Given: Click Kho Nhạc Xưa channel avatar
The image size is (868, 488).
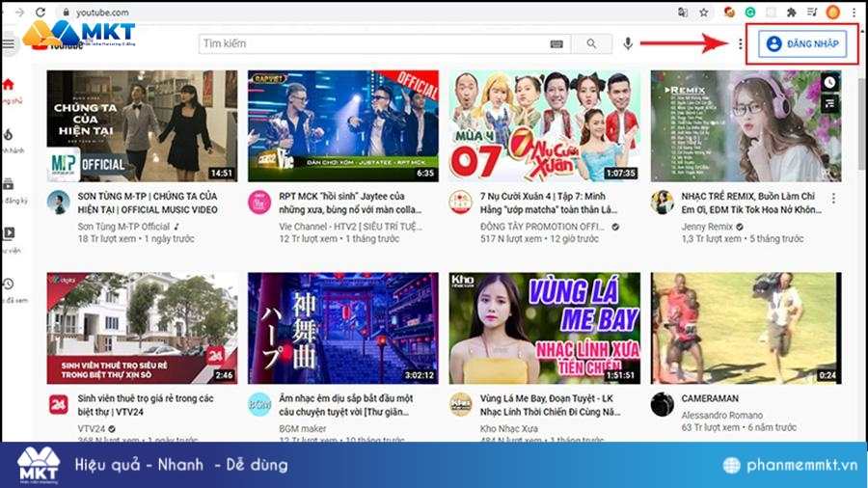Looking at the screenshot, I should pos(461,404).
